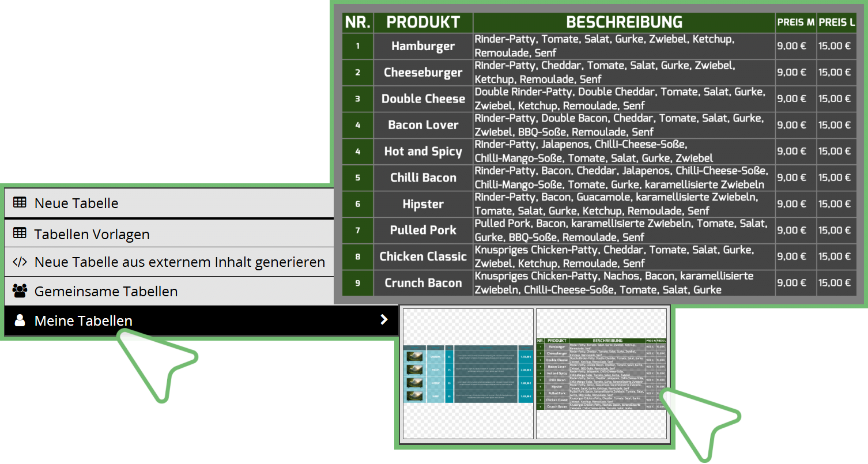The width and height of the screenshot is (868, 464).
Task: Open Gemeinsame Tabellen menu entry
Action: (x=169, y=291)
